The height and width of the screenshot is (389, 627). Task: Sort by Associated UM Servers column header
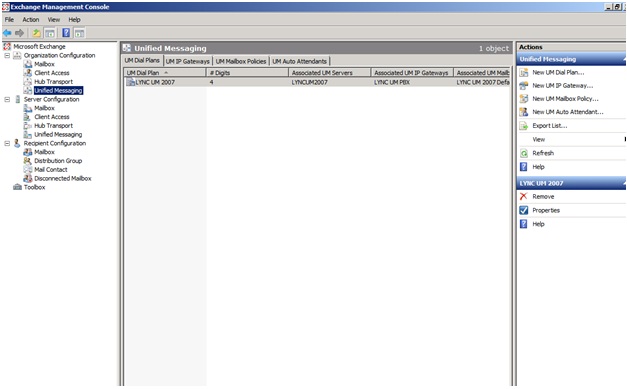330,73
